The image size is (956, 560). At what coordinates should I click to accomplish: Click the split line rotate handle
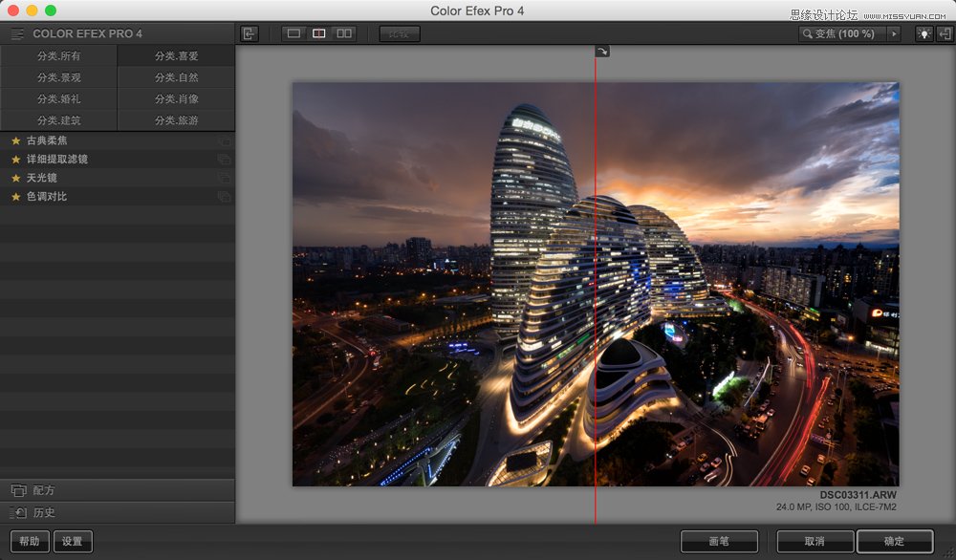click(601, 52)
